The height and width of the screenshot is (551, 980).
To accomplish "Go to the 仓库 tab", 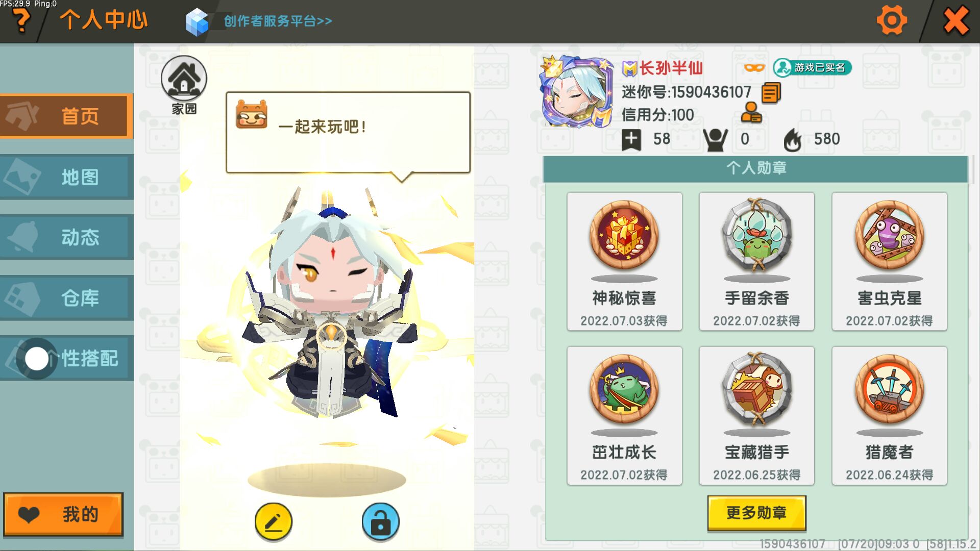I will coord(66,298).
